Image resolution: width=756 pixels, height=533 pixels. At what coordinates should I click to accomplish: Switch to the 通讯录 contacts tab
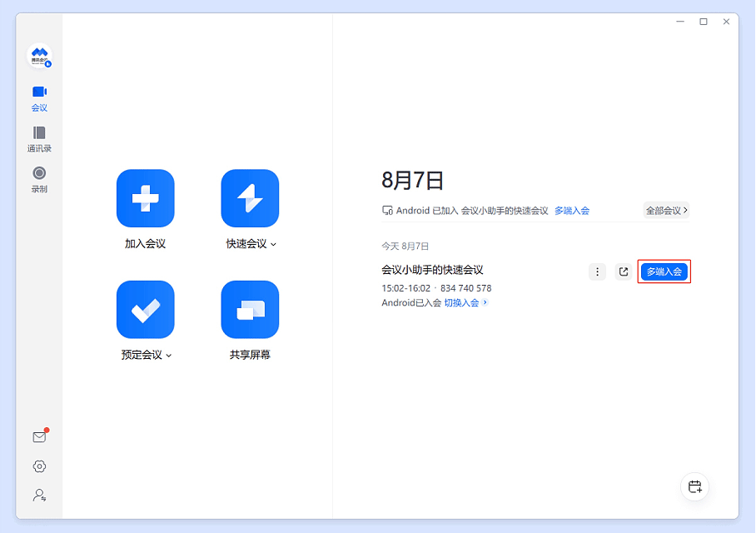tap(39, 138)
